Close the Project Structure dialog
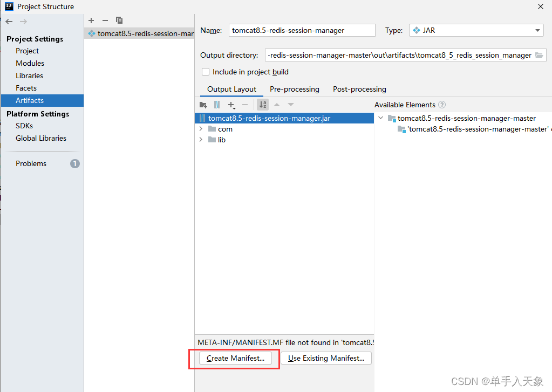 point(540,6)
